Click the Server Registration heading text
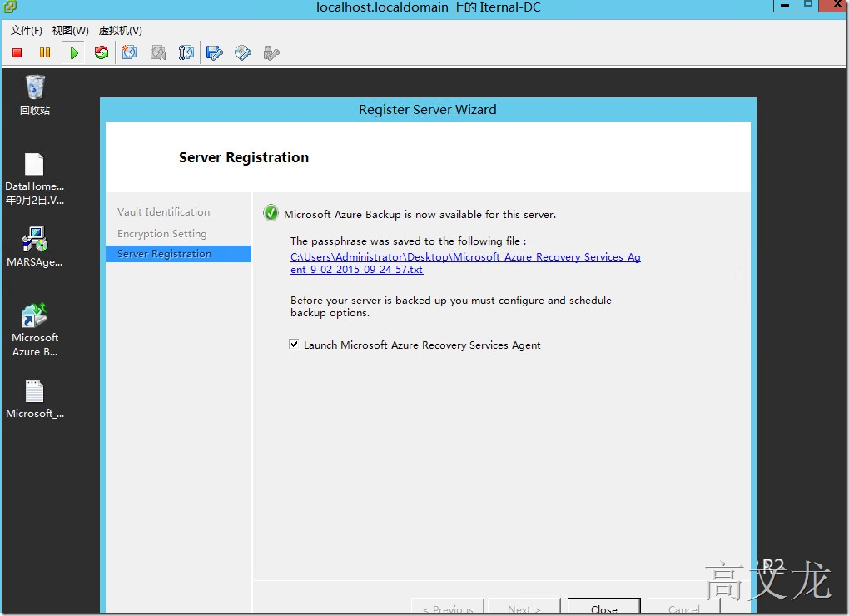 tap(244, 157)
